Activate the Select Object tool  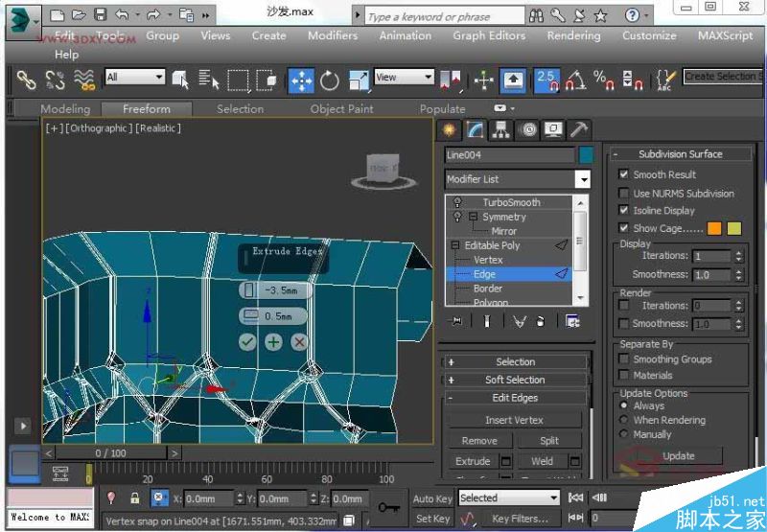click(x=180, y=80)
